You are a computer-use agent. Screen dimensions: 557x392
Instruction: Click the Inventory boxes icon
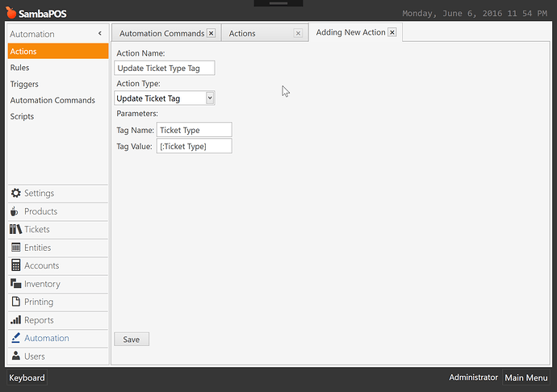click(15, 283)
